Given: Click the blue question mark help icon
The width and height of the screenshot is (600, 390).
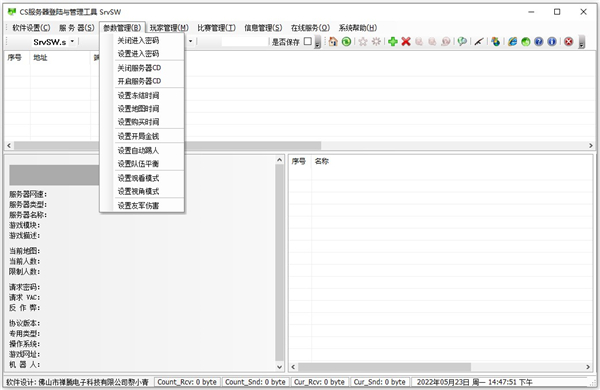Looking at the screenshot, I should [x=539, y=41].
